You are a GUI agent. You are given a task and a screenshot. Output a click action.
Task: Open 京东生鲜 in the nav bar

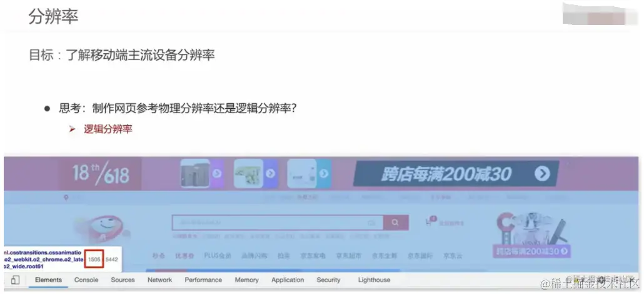click(385, 256)
